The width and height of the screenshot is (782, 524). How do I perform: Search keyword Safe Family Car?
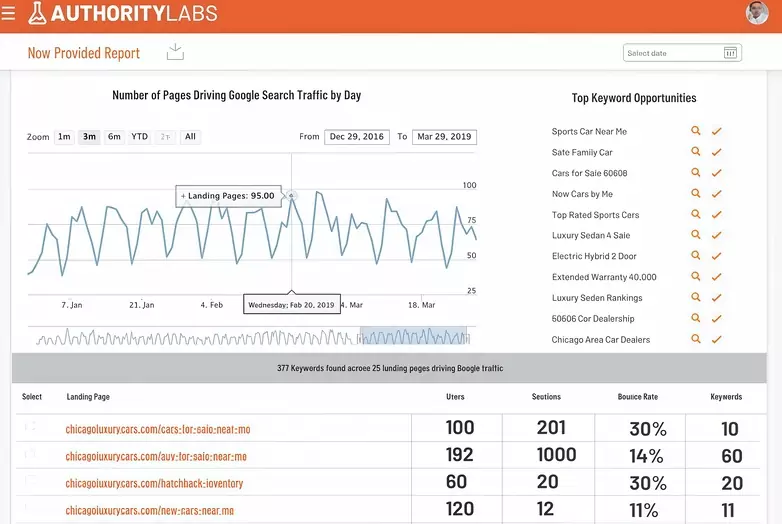pyautogui.click(x=696, y=152)
